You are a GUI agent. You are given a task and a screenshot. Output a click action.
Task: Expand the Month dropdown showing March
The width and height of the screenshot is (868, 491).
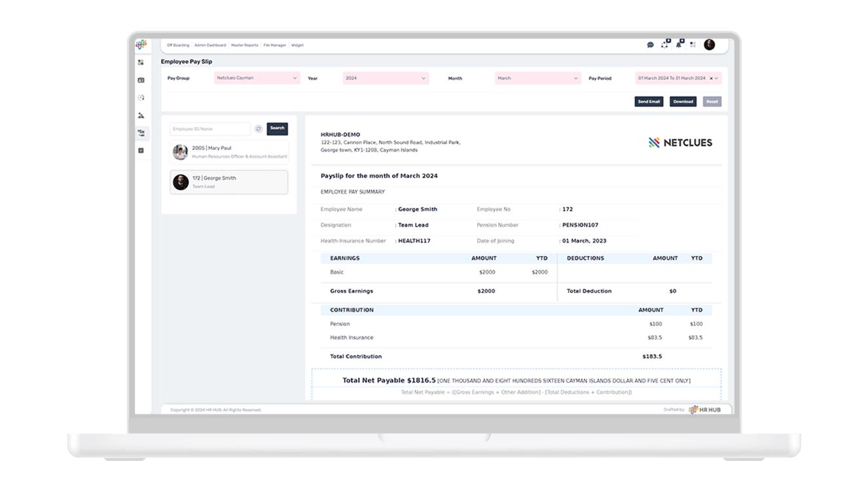click(x=537, y=78)
